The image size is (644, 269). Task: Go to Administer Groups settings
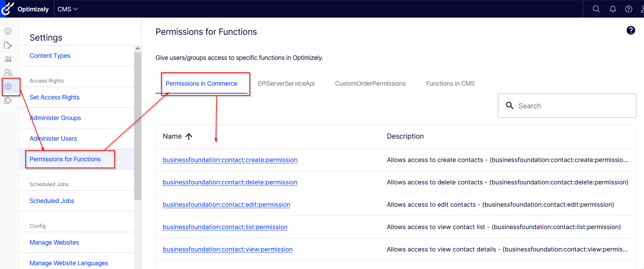(55, 118)
